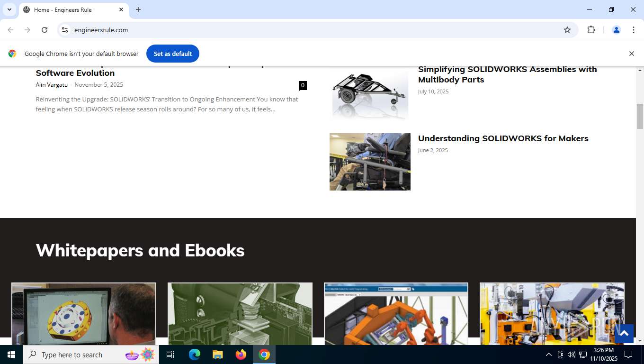Click the browser forward arrow
Viewport: 644px width, 364px height.
click(27, 30)
